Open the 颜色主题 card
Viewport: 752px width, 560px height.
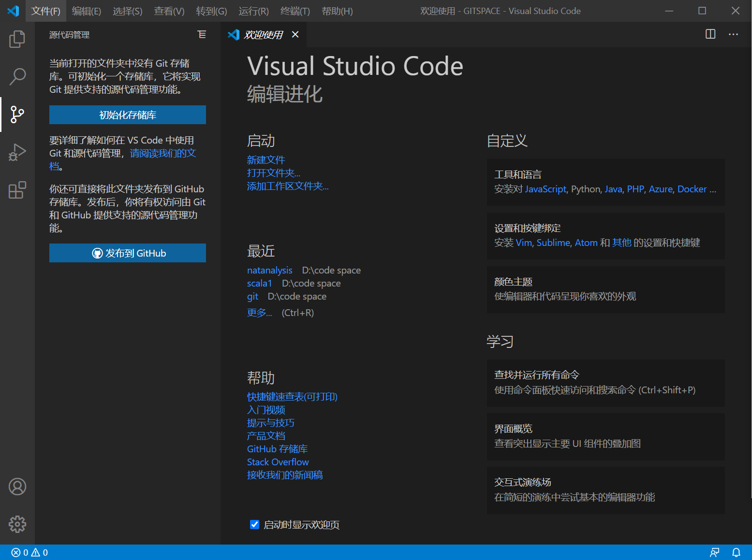pos(605,289)
